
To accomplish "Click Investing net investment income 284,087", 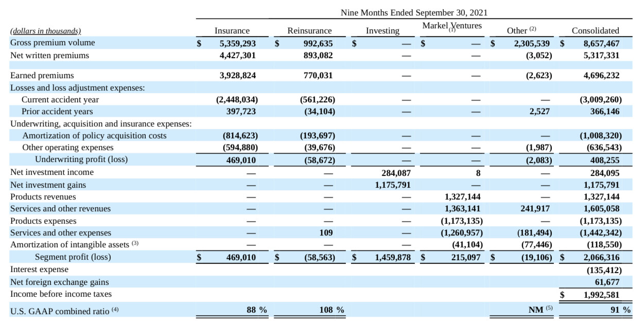I will pos(396,173).
